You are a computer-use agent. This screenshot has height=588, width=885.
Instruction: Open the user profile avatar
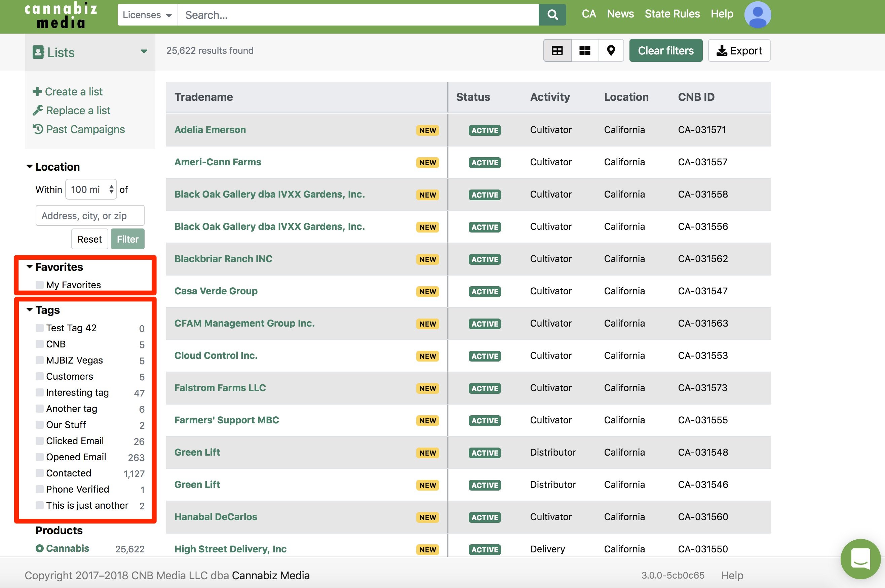(x=758, y=15)
